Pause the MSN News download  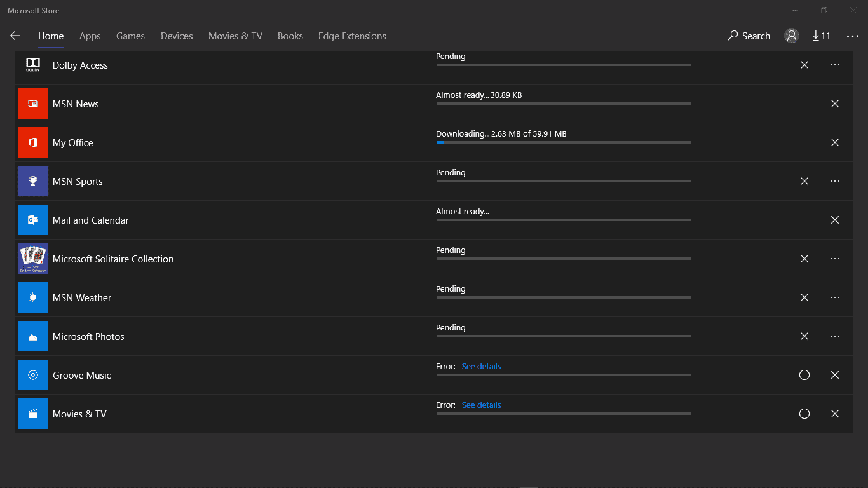[804, 104]
